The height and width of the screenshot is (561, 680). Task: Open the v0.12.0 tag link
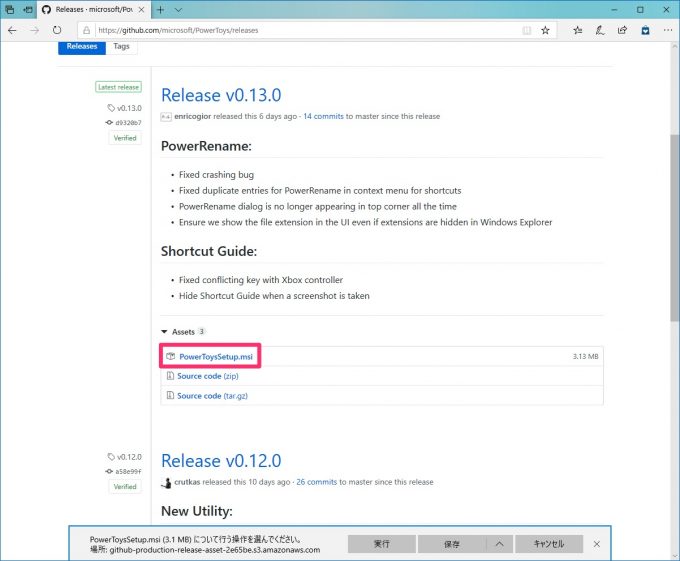coord(125,457)
